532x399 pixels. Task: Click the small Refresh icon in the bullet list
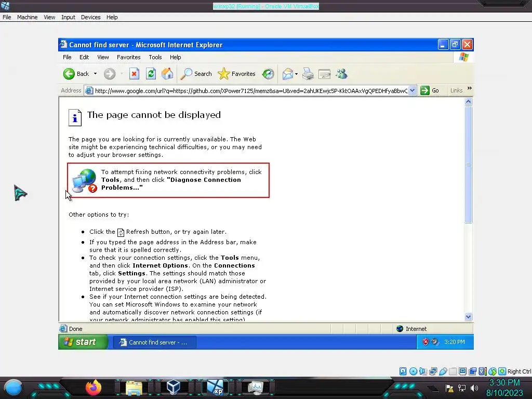tap(121, 232)
